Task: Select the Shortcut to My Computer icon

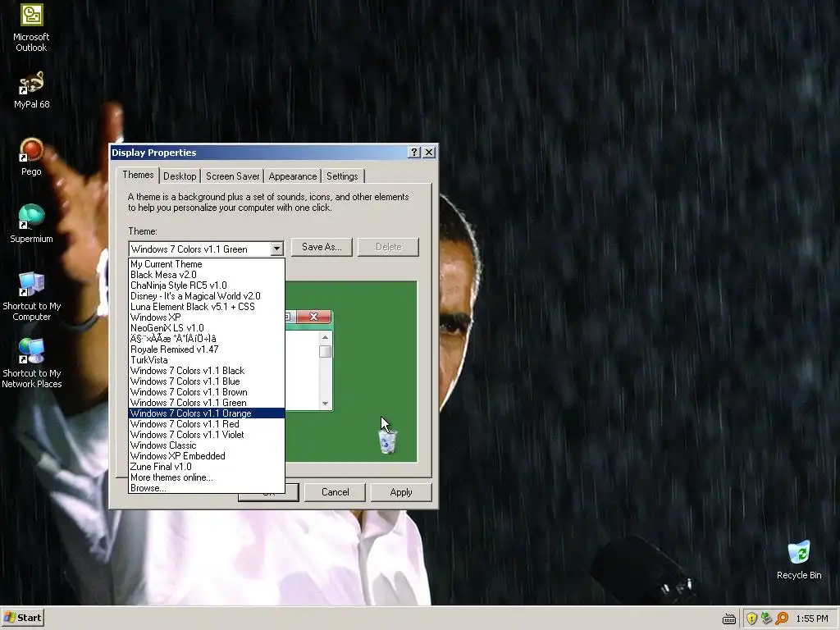Action: click(31, 296)
